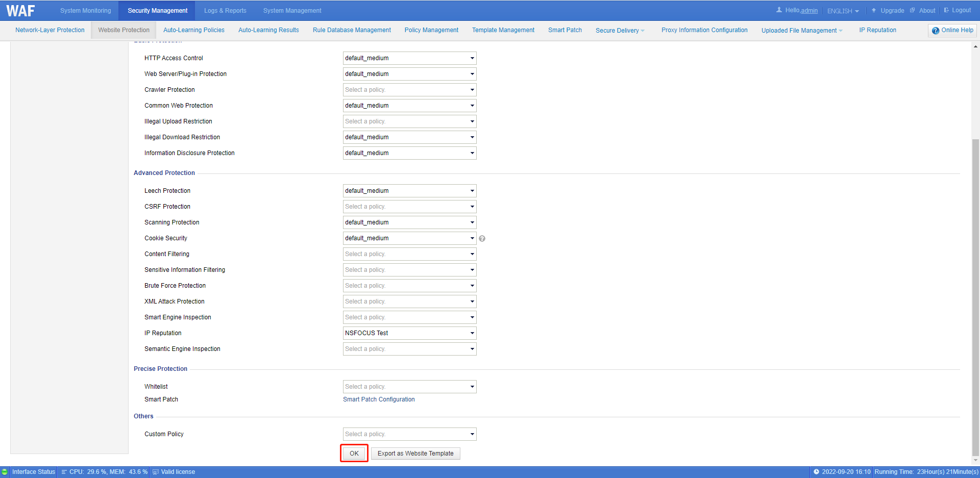Click the About external-window icon
The width and height of the screenshot is (980, 478).
[x=912, y=10]
